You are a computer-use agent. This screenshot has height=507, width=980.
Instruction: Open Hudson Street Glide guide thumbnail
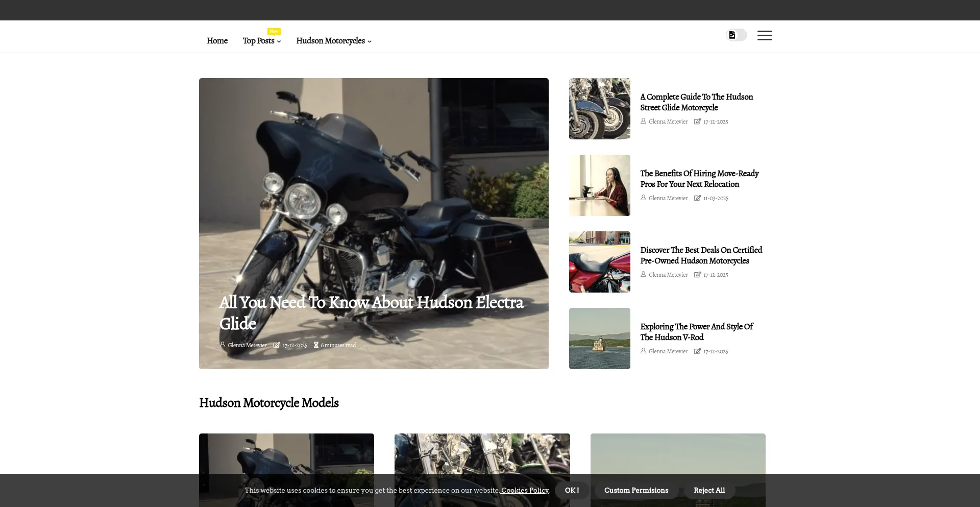tap(600, 109)
